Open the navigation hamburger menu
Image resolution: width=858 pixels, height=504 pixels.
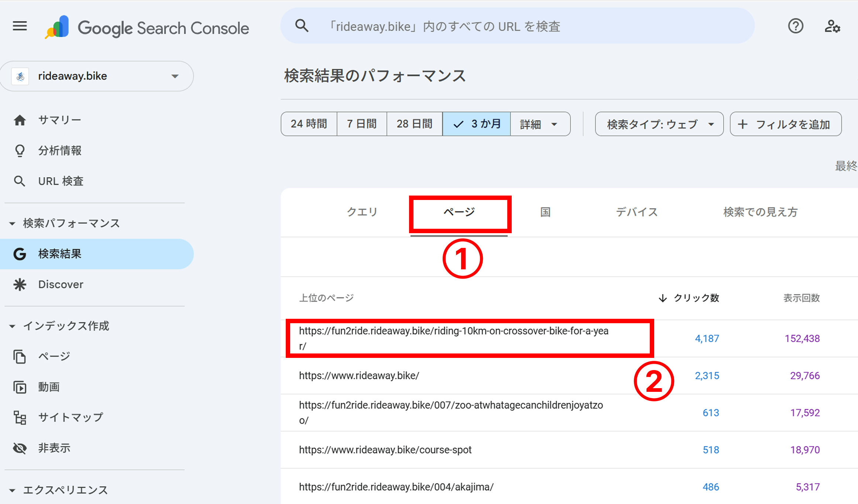coord(19,26)
